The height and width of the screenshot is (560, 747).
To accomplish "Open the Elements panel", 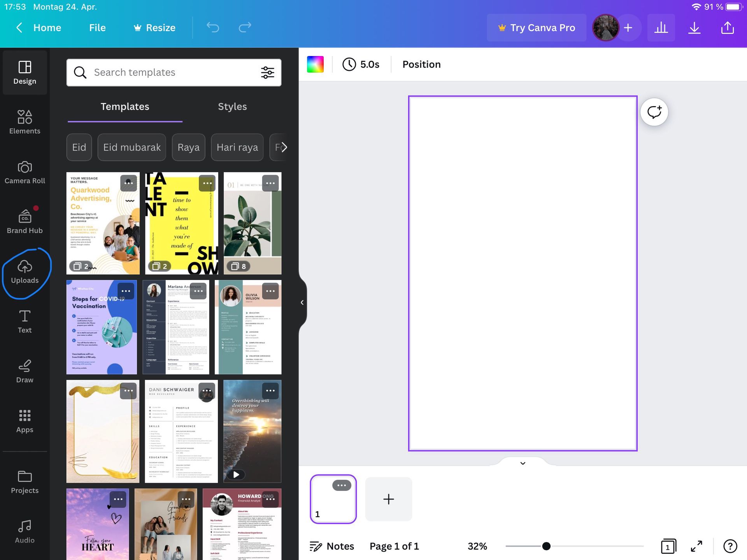I will (x=25, y=122).
